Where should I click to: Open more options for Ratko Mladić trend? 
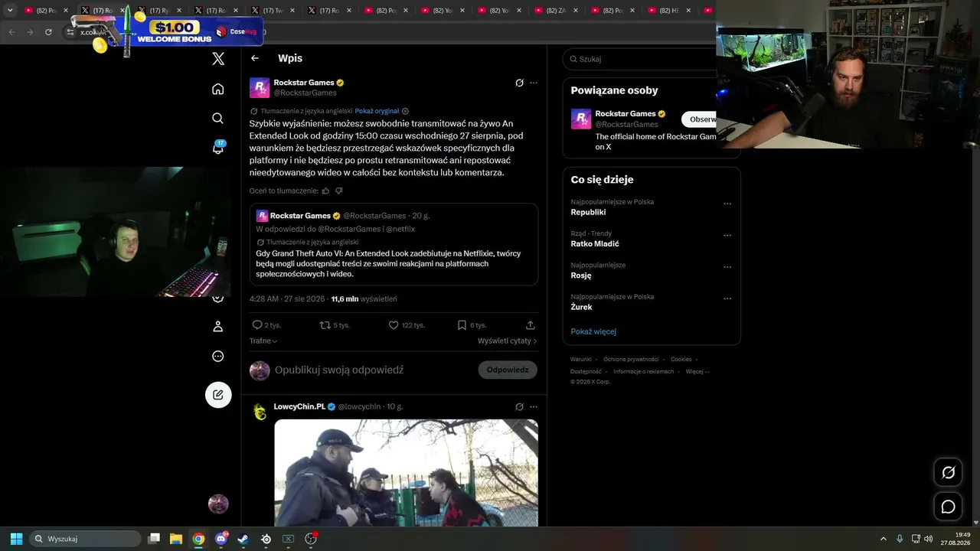tap(727, 236)
